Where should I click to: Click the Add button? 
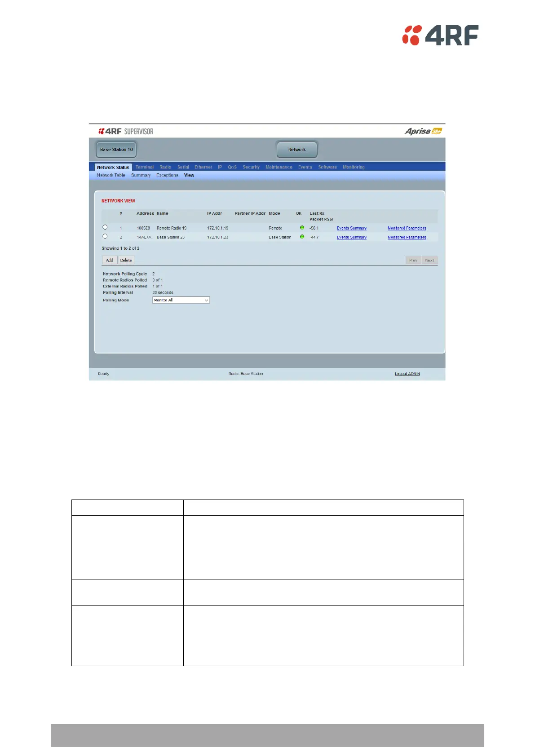click(x=110, y=260)
